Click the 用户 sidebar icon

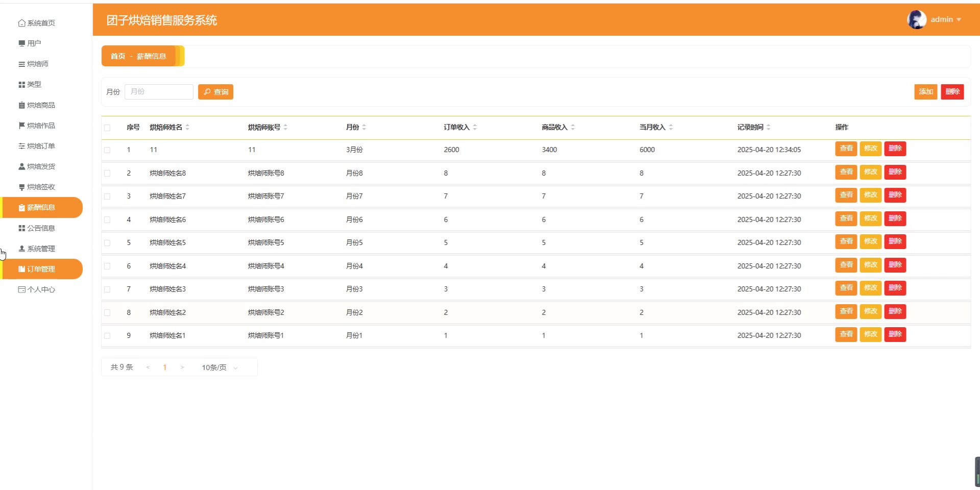21,43
